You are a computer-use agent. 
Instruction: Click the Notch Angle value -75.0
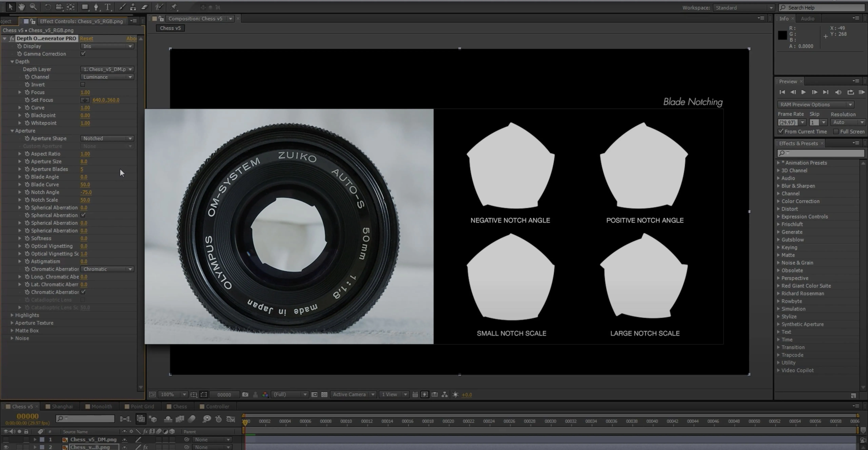coord(86,192)
